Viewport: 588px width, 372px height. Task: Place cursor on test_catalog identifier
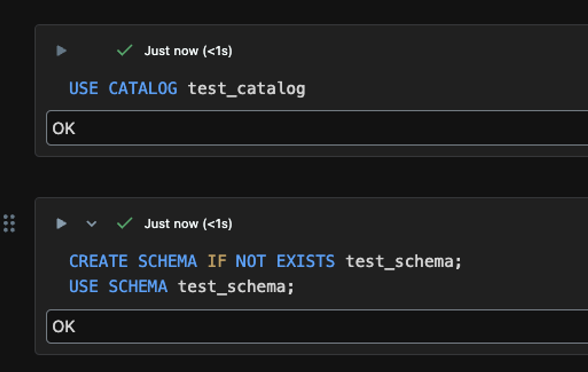point(247,89)
